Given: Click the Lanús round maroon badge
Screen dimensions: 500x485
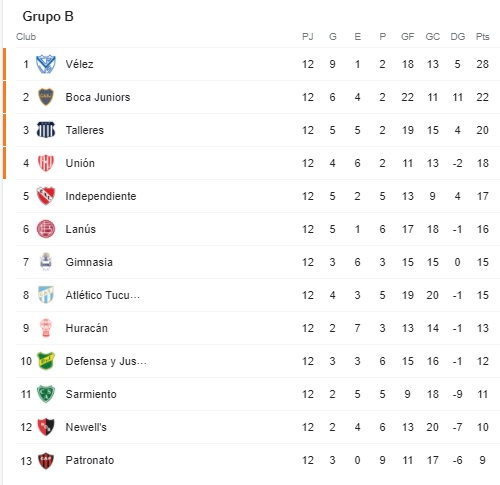Looking at the screenshot, I should pos(46,229).
